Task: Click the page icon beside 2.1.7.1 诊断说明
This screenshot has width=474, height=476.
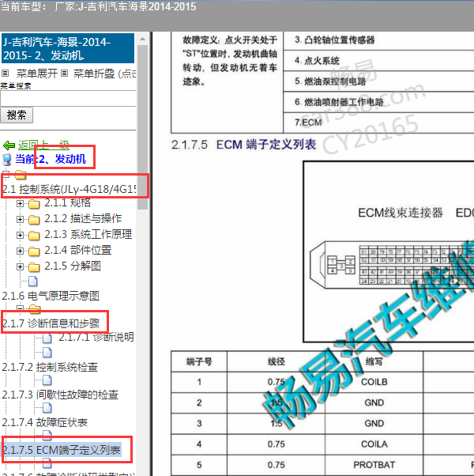Action: [47, 338]
